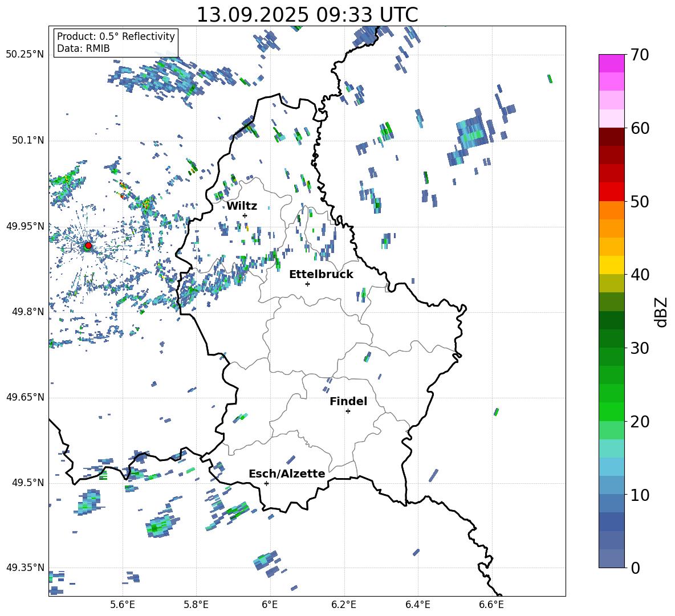Pick the yellow colorbar swatch above 40
This screenshot has width=675, height=616.
tap(611, 265)
